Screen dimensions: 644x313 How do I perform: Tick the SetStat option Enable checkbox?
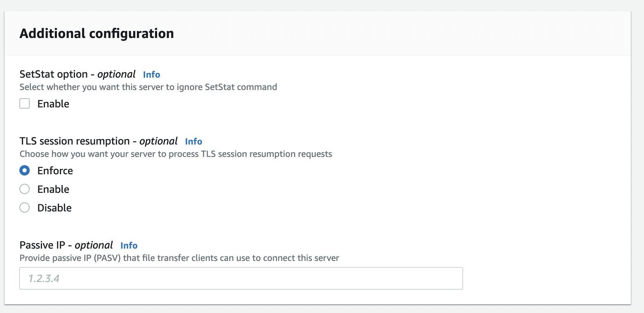click(x=25, y=104)
